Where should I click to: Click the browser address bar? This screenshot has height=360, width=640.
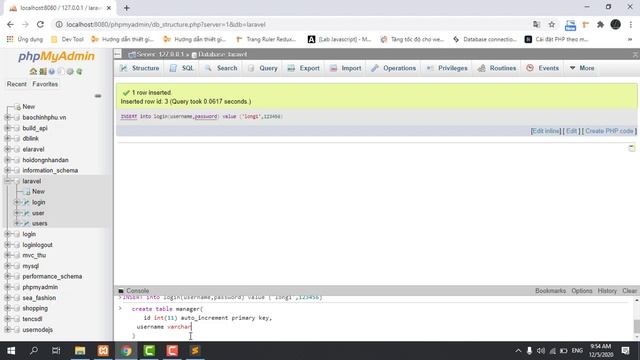tap(294, 24)
